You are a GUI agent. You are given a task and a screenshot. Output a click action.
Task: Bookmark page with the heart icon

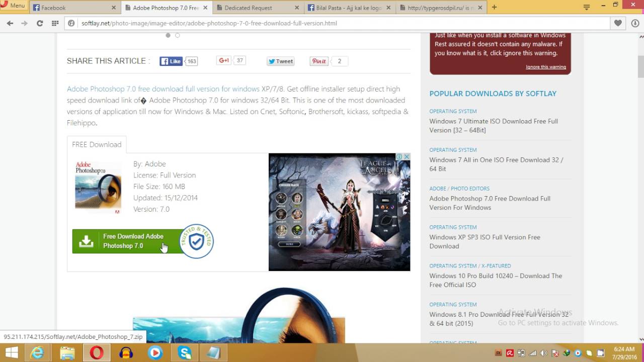(x=618, y=23)
